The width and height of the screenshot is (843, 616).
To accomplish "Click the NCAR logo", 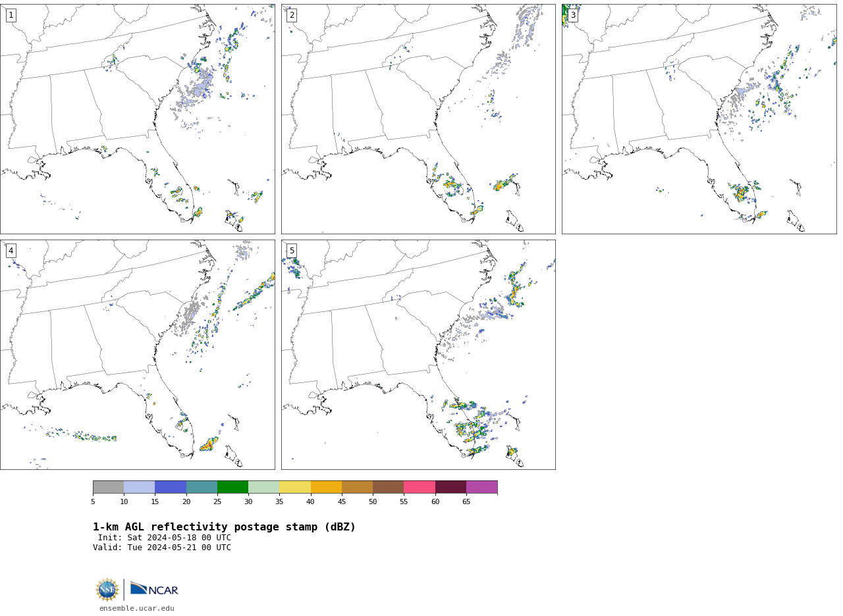I will point(154,589).
